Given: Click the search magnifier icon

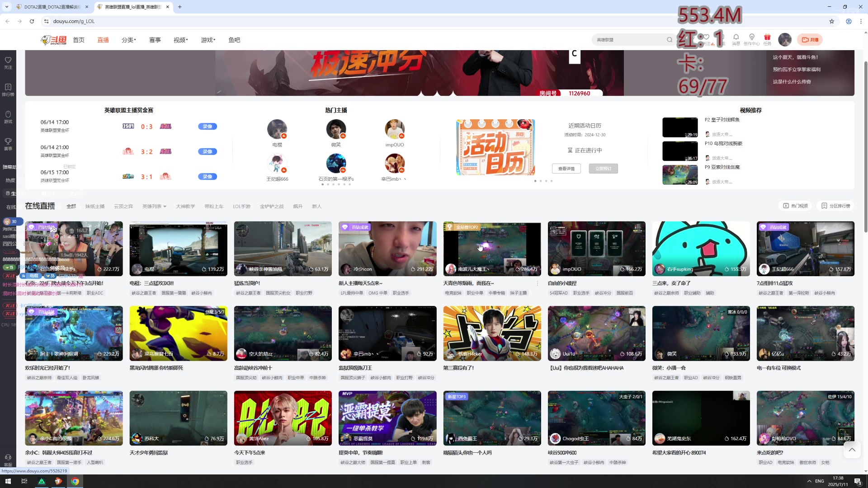Looking at the screenshot, I should click(670, 40).
